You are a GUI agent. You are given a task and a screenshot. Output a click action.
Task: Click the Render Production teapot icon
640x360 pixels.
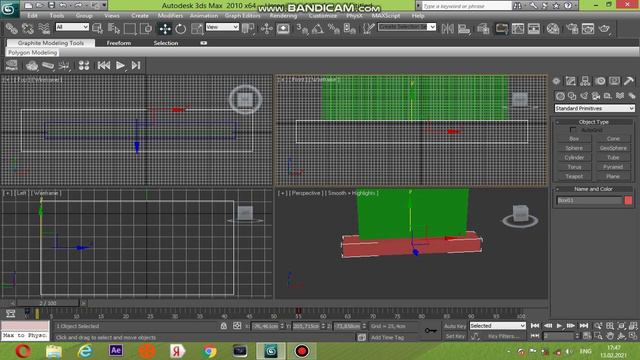click(x=604, y=29)
